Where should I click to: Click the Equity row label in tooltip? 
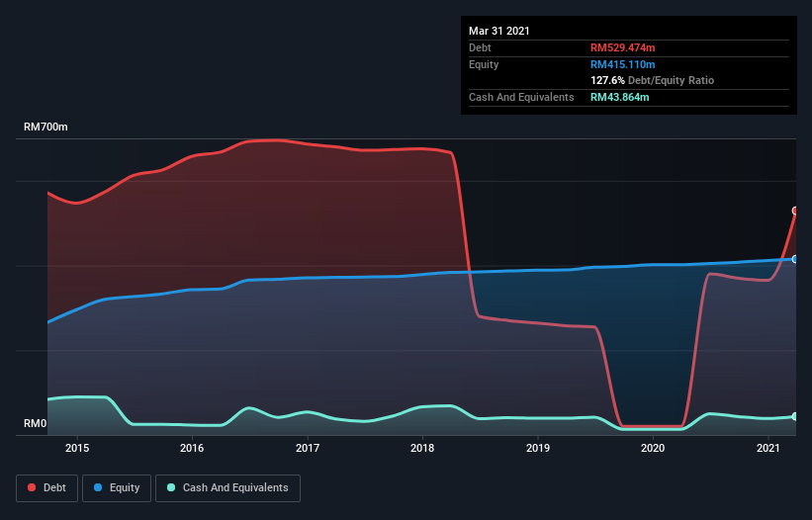pos(484,64)
